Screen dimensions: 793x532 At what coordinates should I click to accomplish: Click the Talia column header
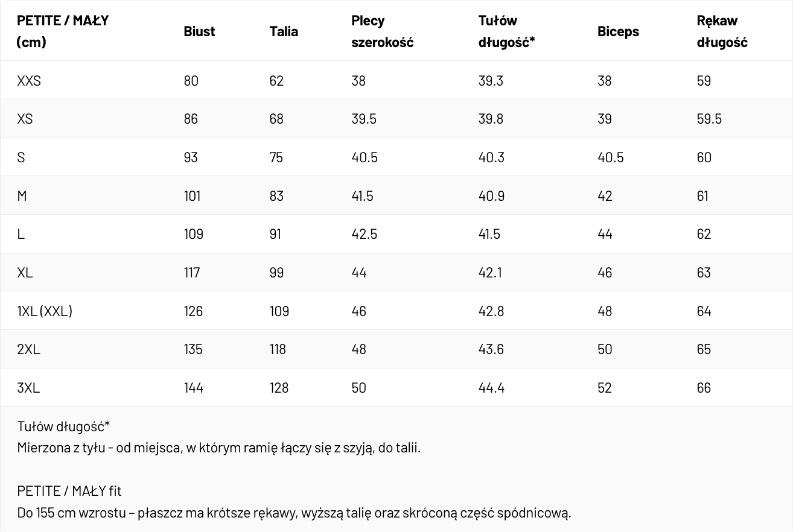coord(284,31)
